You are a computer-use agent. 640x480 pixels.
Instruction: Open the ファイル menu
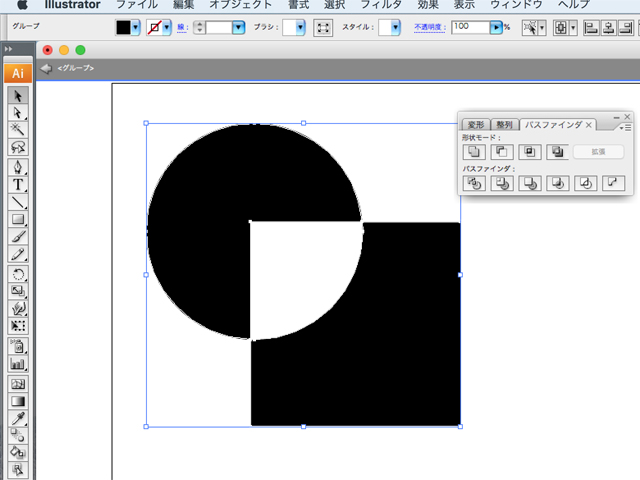coord(137,4)
